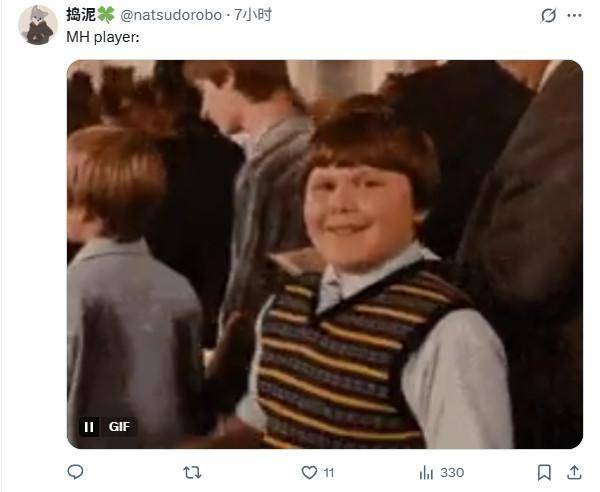Bookmark this post
Screen dimensions: 600x492
(544, 472)
